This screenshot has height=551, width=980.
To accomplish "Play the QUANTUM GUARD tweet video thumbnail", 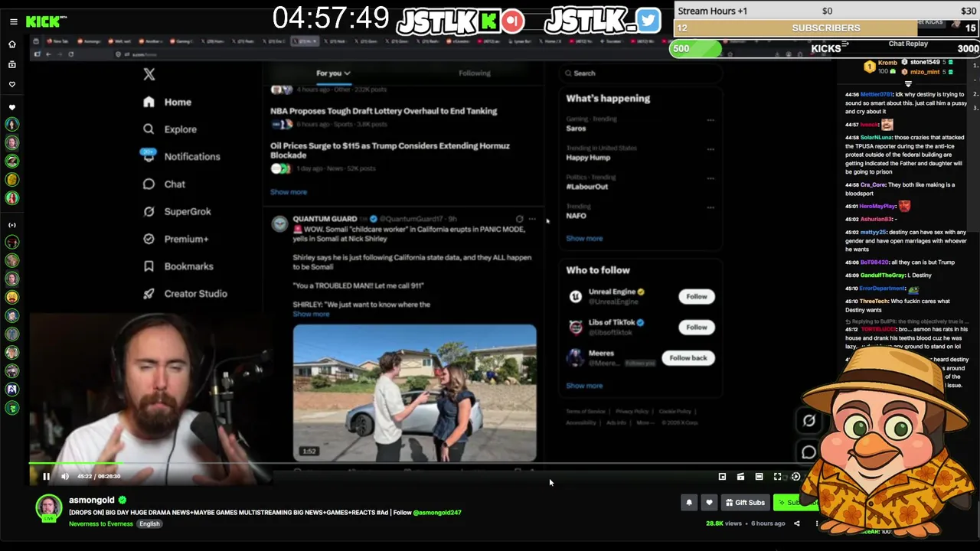I will pos(414,393).
